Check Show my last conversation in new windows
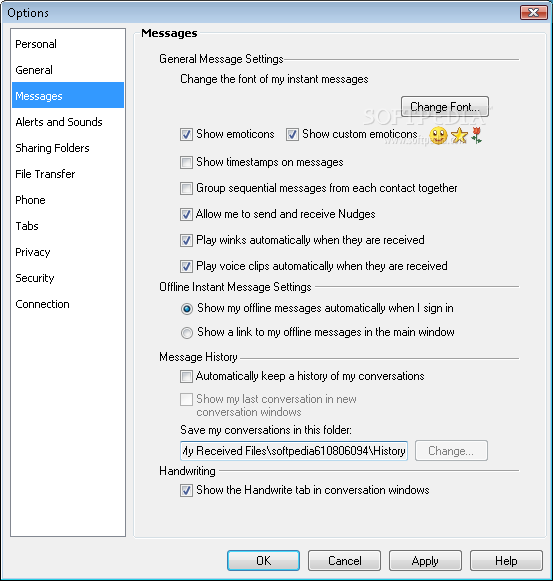 (x=186, y=399)
